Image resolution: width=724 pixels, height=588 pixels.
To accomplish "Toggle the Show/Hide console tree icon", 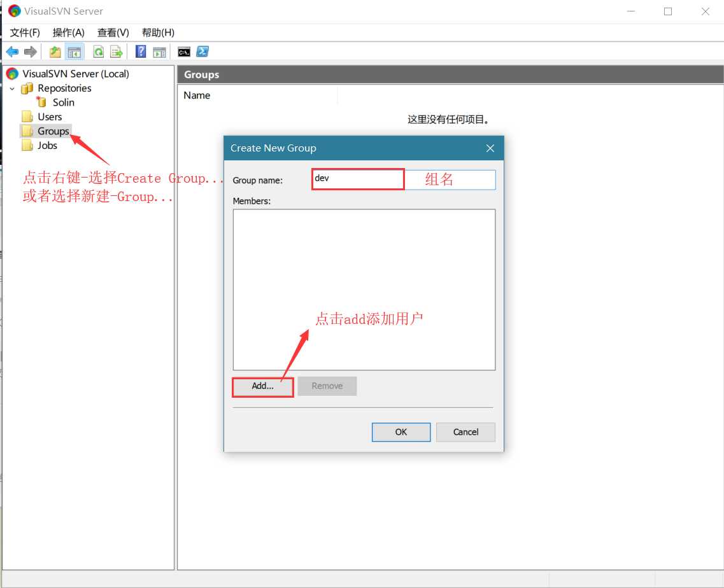I will 75,52.
